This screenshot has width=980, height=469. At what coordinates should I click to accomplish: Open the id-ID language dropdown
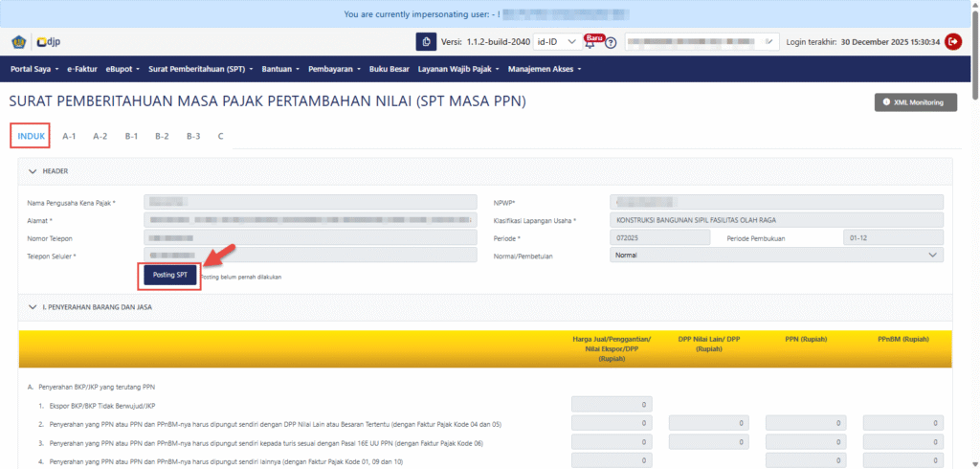(557, 42)
